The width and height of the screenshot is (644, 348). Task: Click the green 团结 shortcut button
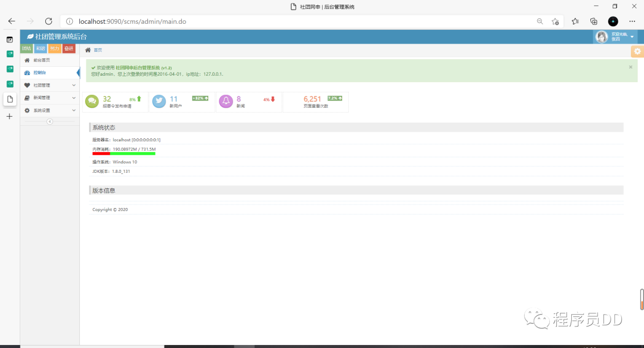pos(27,48)
